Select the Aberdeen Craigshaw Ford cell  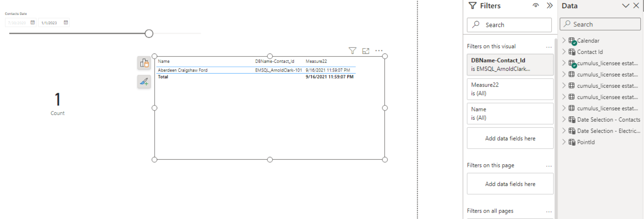(x=182, y=70)
